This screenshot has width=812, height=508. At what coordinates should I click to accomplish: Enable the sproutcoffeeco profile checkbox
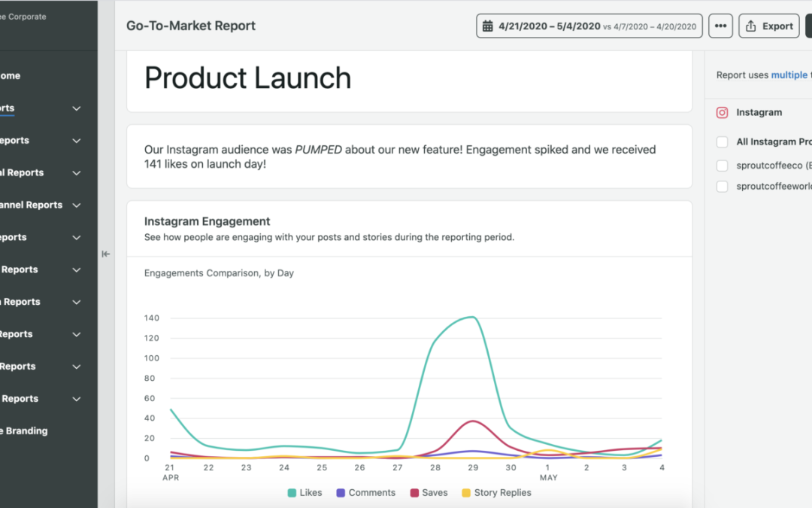722,165
